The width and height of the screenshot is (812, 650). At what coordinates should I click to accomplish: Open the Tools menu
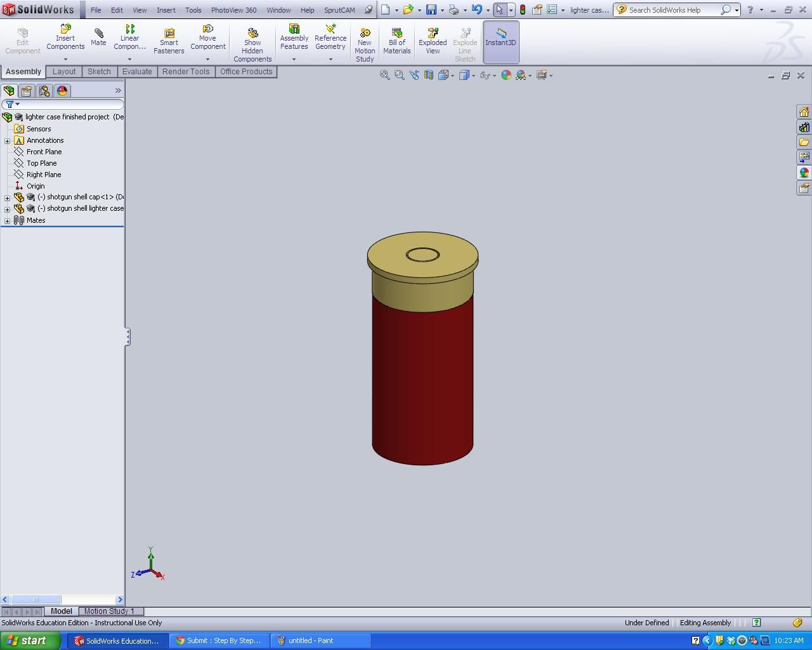[193, 10]
